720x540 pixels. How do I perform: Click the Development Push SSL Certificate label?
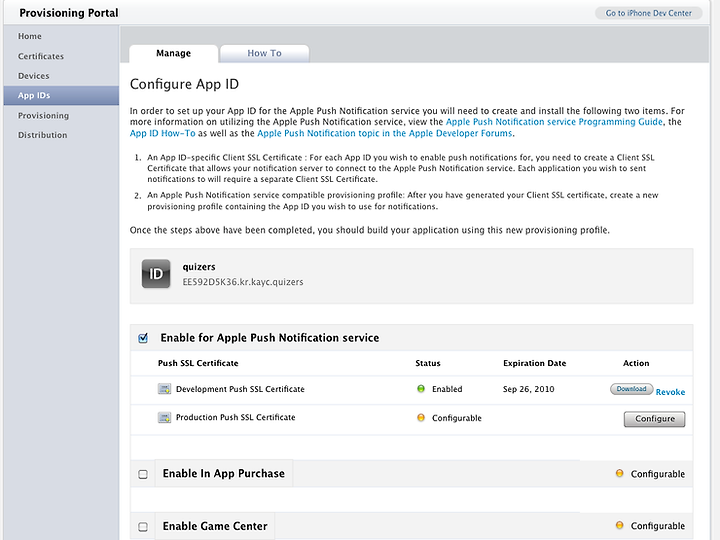(240, 389)
